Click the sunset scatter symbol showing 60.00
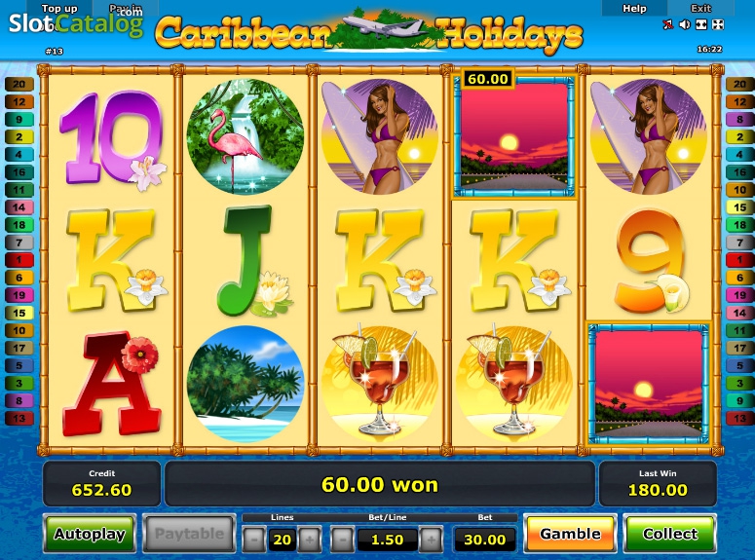Viewport: 755px width, 560px height. point(514,136)
